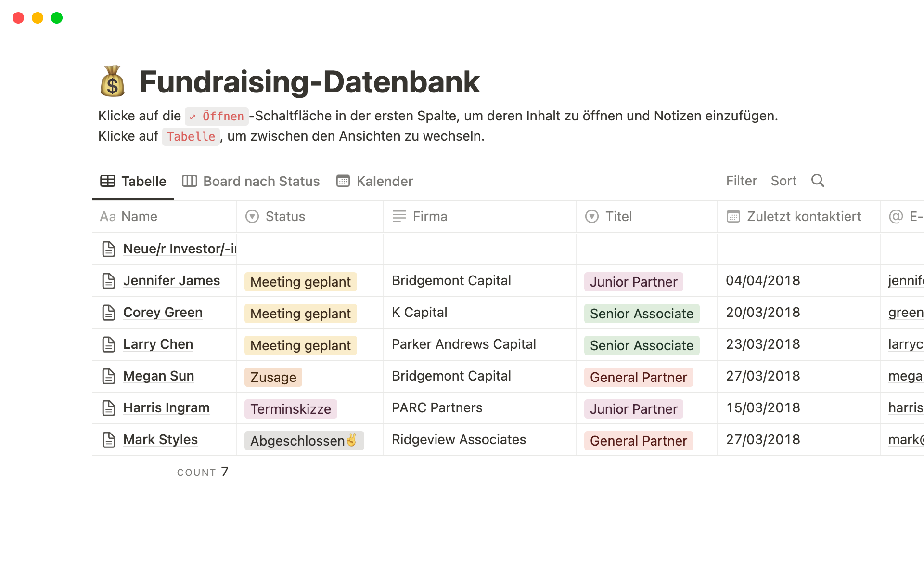Click the Name column header
This screenshot has height=578, width=924.
tap(139, 217)
